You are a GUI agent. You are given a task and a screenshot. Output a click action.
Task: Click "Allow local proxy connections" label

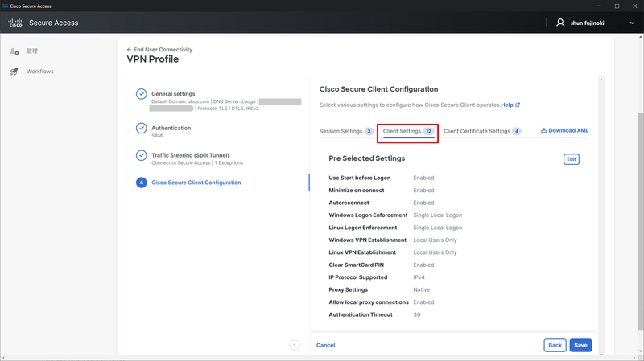pyautogui.click(x=369, y=302)
